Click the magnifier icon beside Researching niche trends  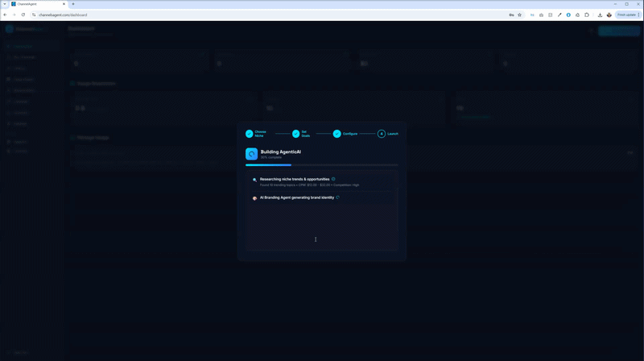click(255, 180)
